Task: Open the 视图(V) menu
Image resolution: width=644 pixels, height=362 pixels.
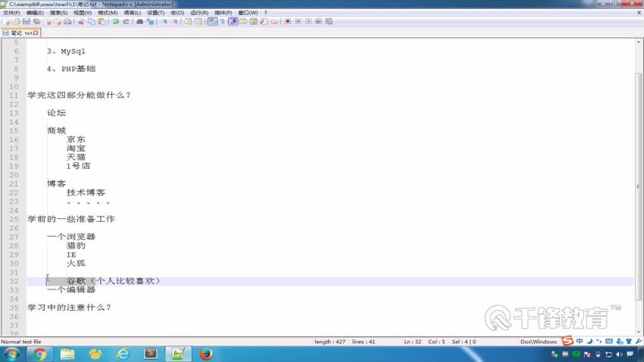Action: [x=83, y=13]
